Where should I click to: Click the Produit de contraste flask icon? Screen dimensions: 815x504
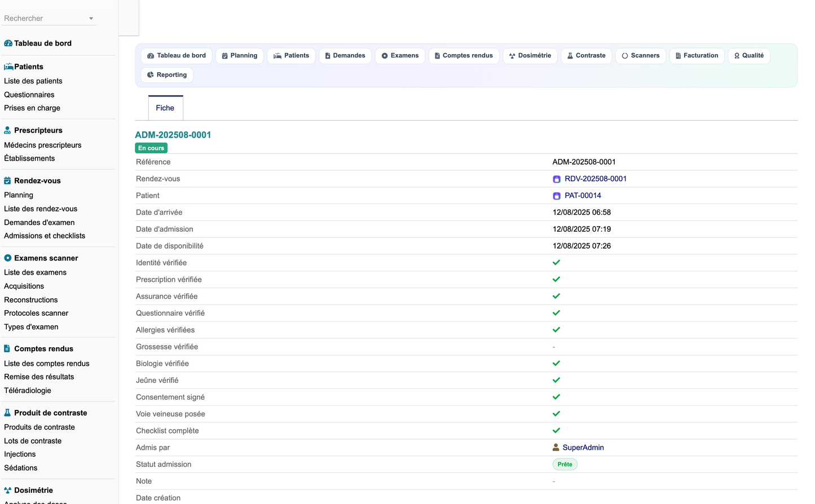[7, 413]
